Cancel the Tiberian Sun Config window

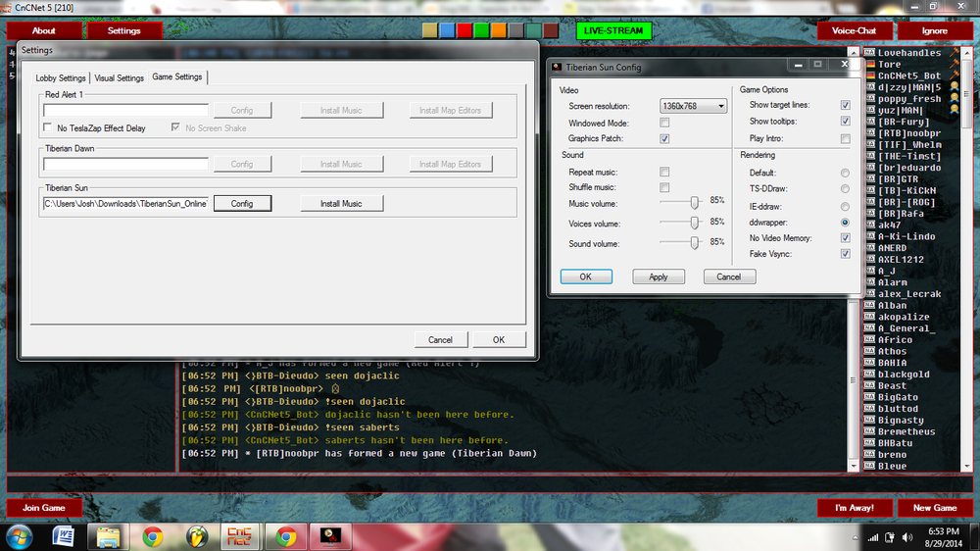729,276
